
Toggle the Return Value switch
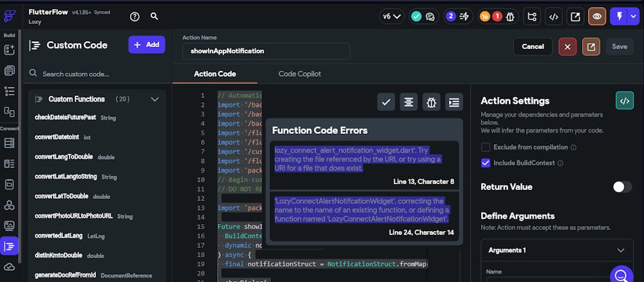(x=621, y=187)
